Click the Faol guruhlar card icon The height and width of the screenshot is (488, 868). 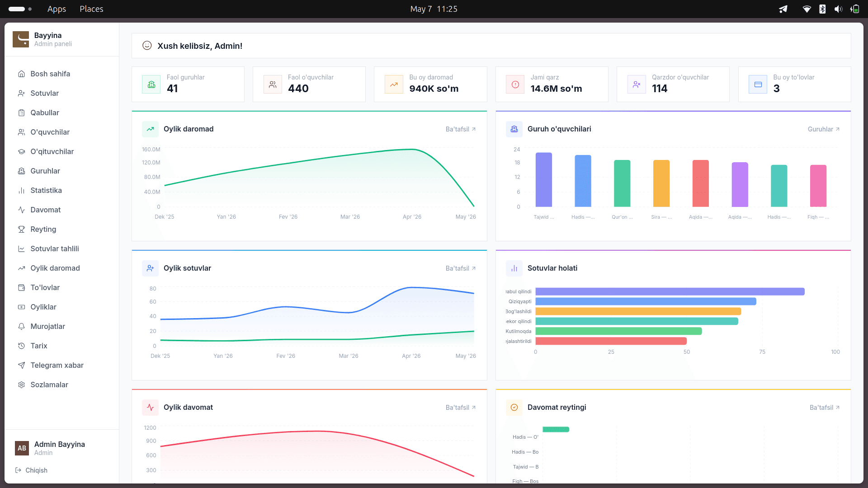tap(151, 84)
